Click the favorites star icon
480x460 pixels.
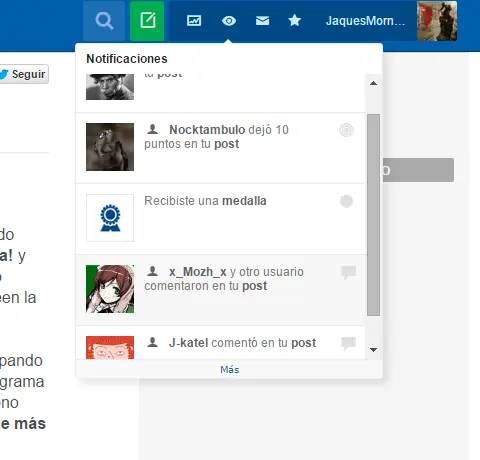[x=295, y=21]
